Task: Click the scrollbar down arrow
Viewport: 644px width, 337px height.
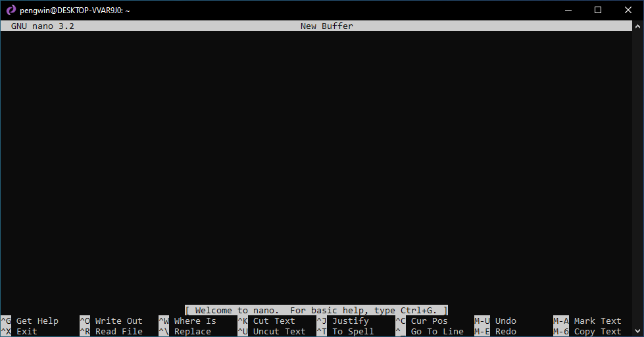Action: [637, 330]
